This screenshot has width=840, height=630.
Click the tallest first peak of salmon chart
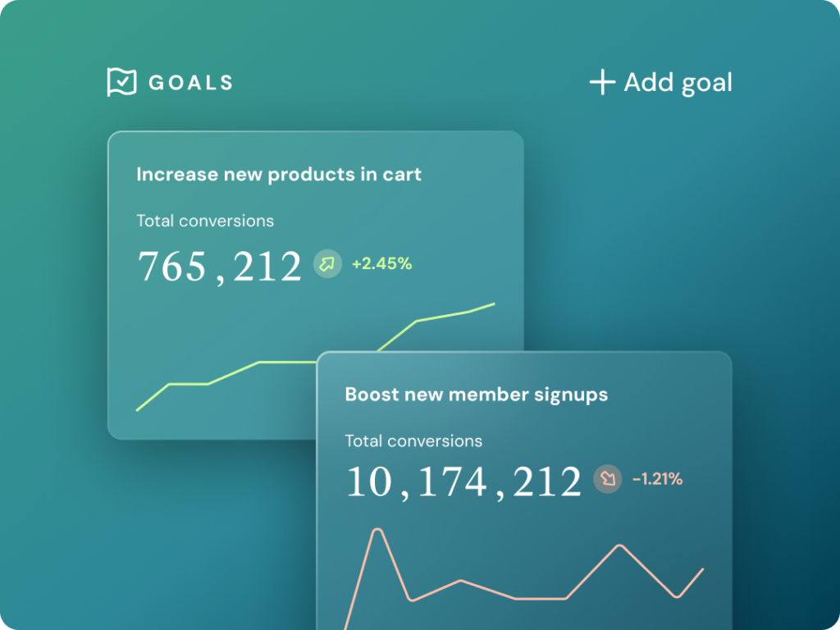click(x=377, y=530)
